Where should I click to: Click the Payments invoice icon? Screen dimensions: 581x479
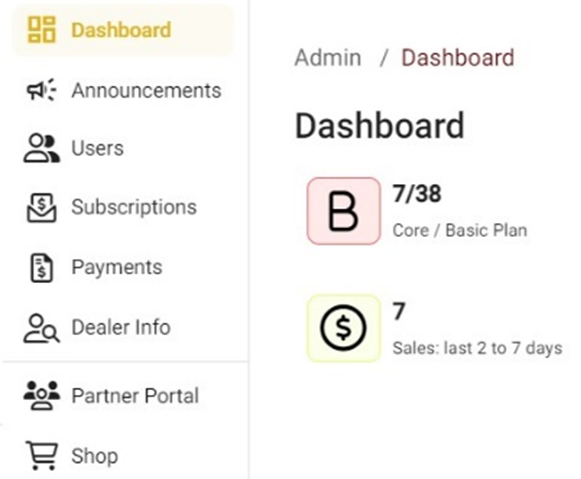(x=42, y=267)
